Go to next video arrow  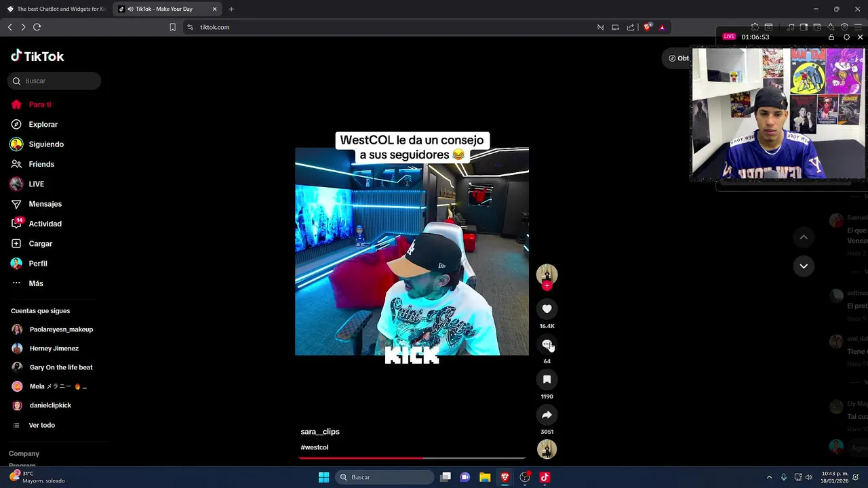click(804, 266)
